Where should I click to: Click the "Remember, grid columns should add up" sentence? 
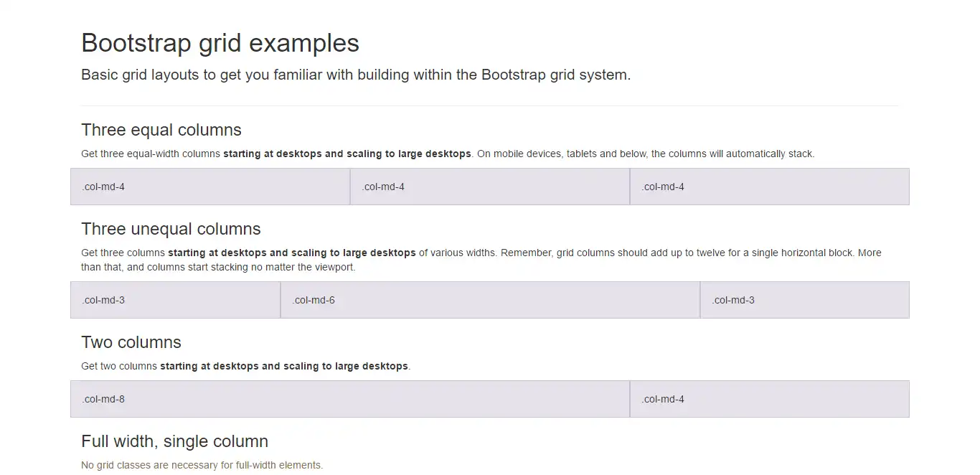point(646,253)
